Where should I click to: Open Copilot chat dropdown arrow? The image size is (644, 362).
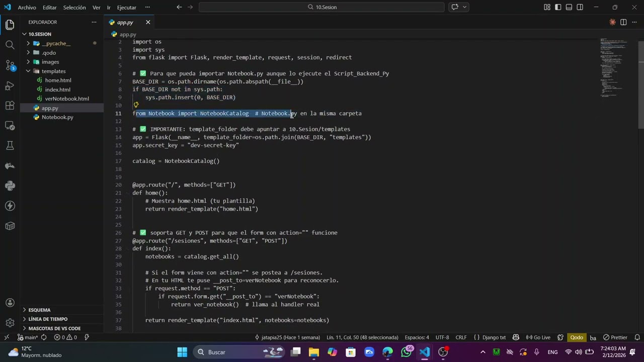coord(465,7)
